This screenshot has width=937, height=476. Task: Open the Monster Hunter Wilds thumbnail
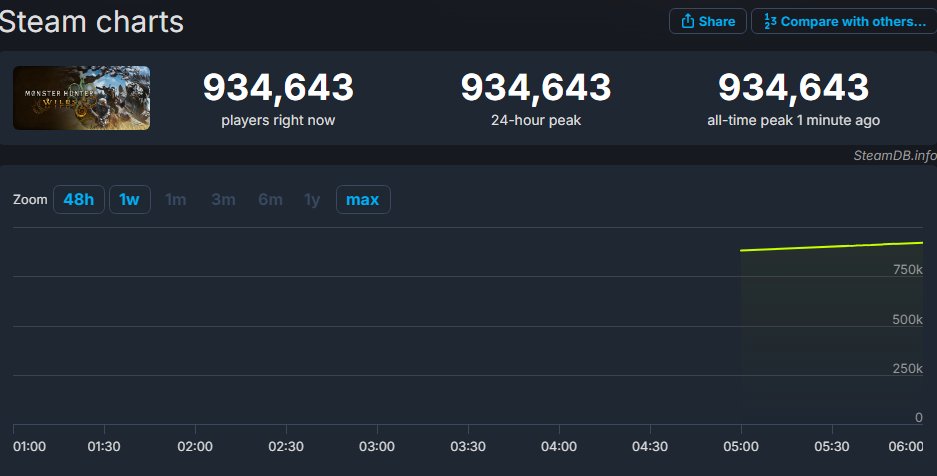[x=81, y=98]
